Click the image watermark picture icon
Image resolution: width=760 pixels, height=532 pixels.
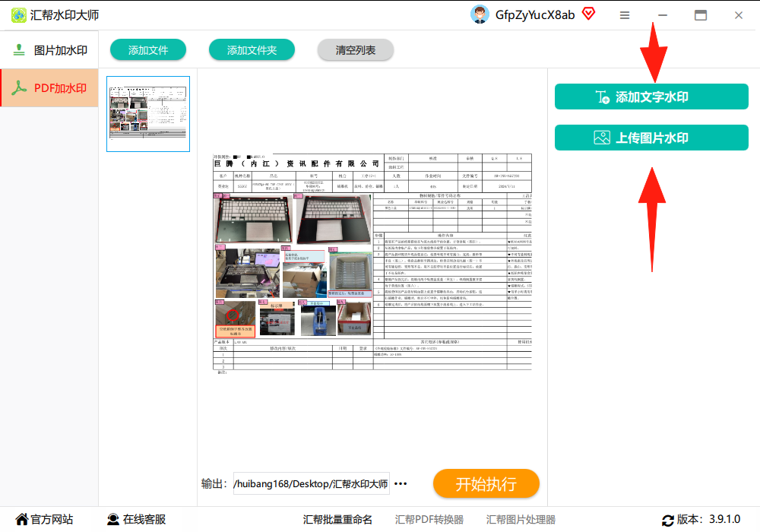click(602, 138)
